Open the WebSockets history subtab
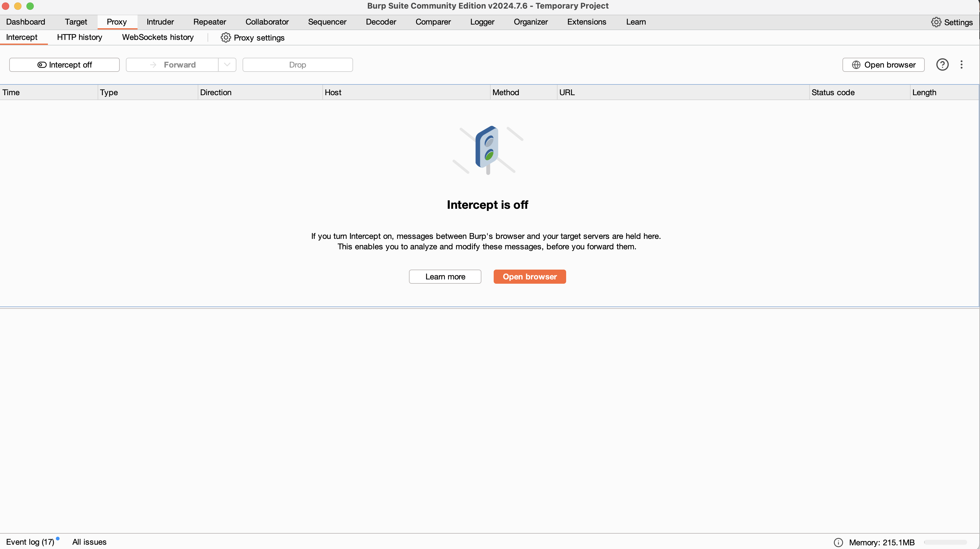 [157, 37]
